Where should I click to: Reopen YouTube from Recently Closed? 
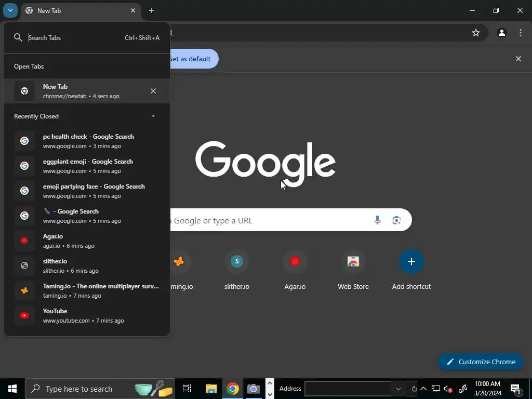(x=87, y=315)
